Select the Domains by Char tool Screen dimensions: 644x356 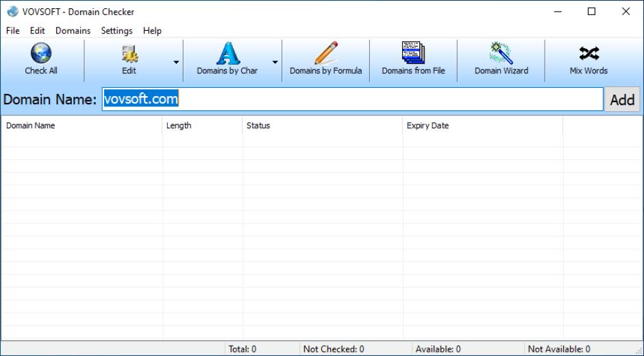tap(227, 60)
